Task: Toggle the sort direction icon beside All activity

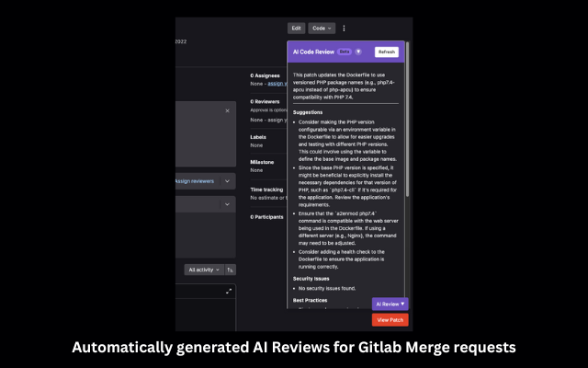Action: (231, 270)
